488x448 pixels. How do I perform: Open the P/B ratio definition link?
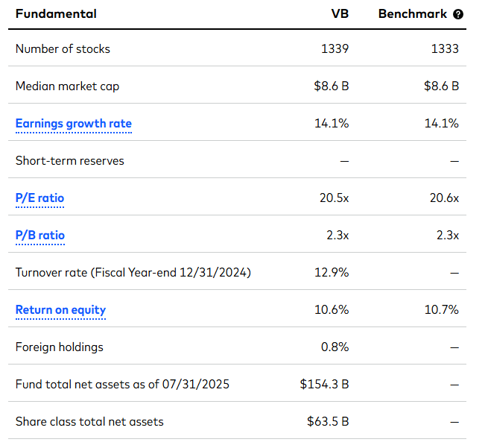39,236
